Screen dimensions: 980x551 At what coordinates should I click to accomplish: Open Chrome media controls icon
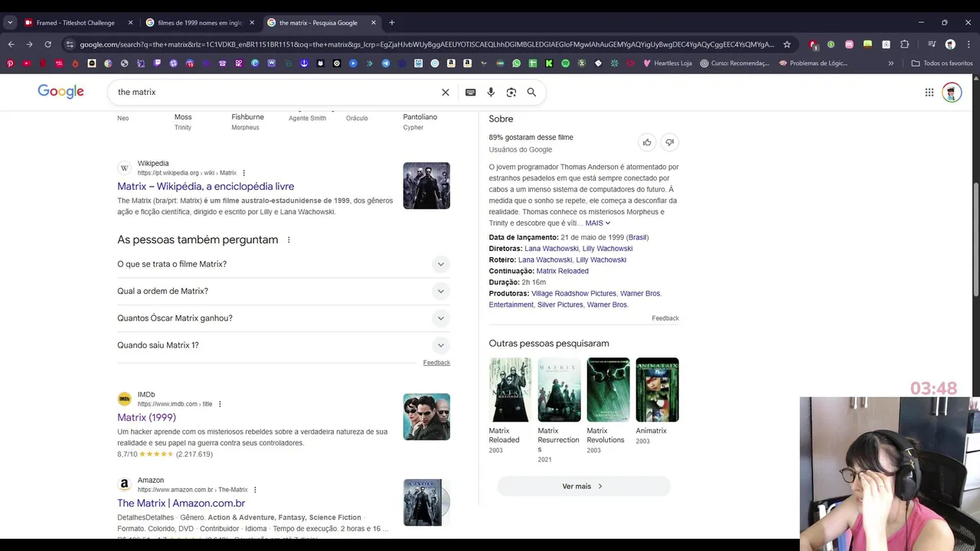[x=932, y=44]
